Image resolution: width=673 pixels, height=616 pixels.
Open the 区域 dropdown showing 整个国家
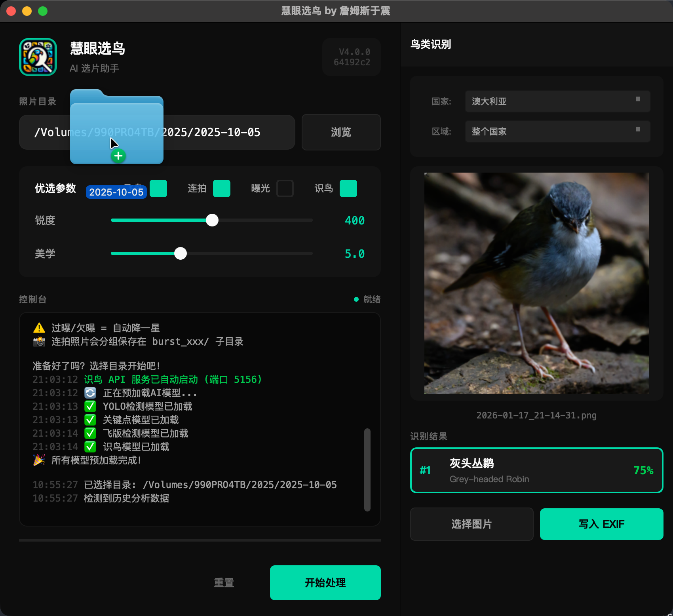pyautogui.click(x=557, y=131)
